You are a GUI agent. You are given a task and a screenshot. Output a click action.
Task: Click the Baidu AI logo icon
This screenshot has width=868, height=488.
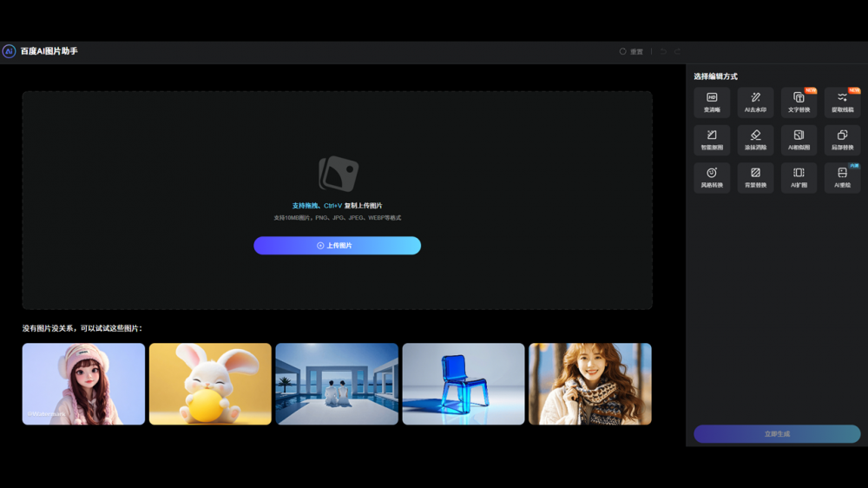pos(9,52)
